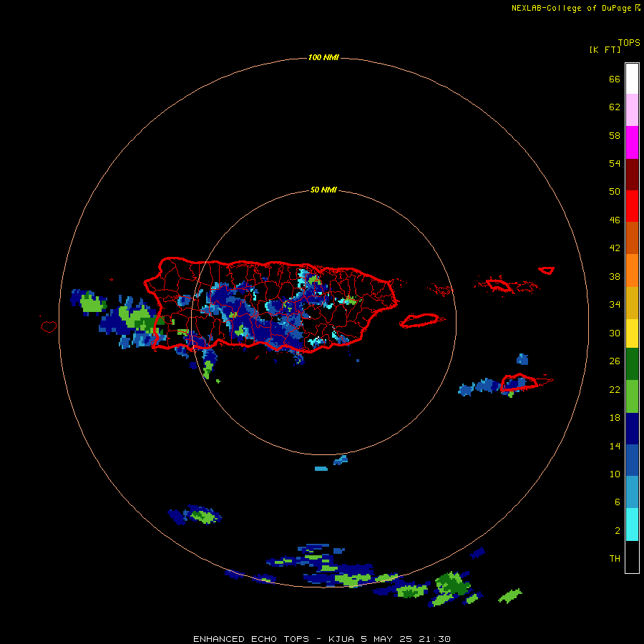The image size is (644, 644).
Task: Select the light green 22 kft swatch
Action: tap(632, 396)
